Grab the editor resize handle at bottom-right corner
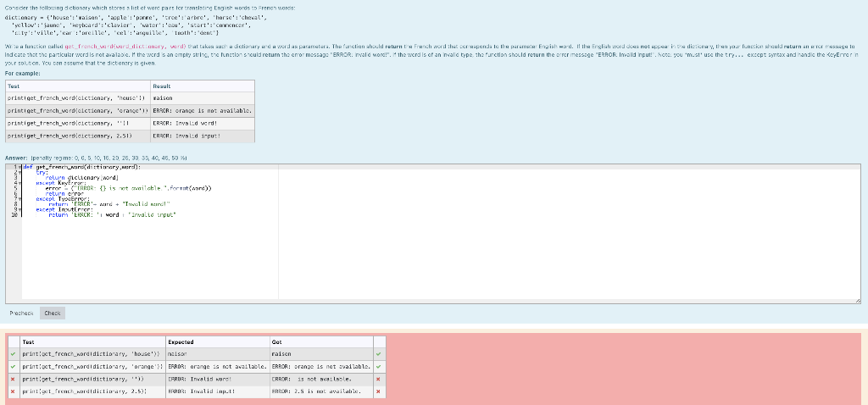 pyautogui.click(x=858, y=301)
